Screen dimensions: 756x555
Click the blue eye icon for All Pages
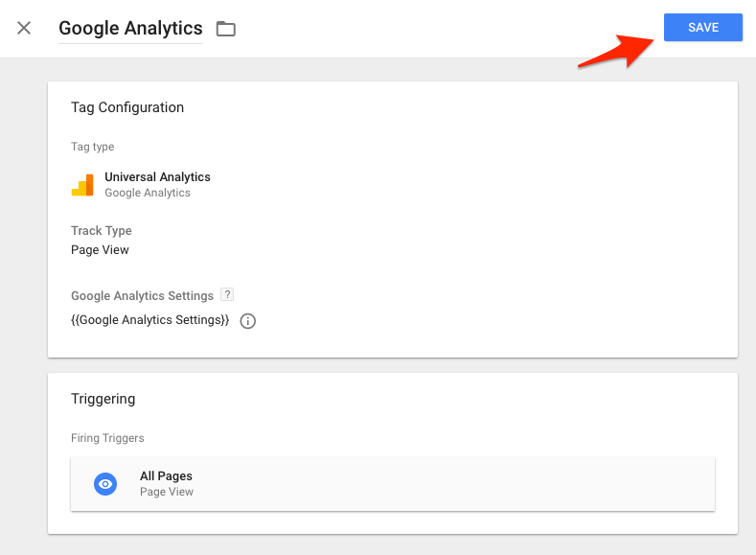[105, 484]
